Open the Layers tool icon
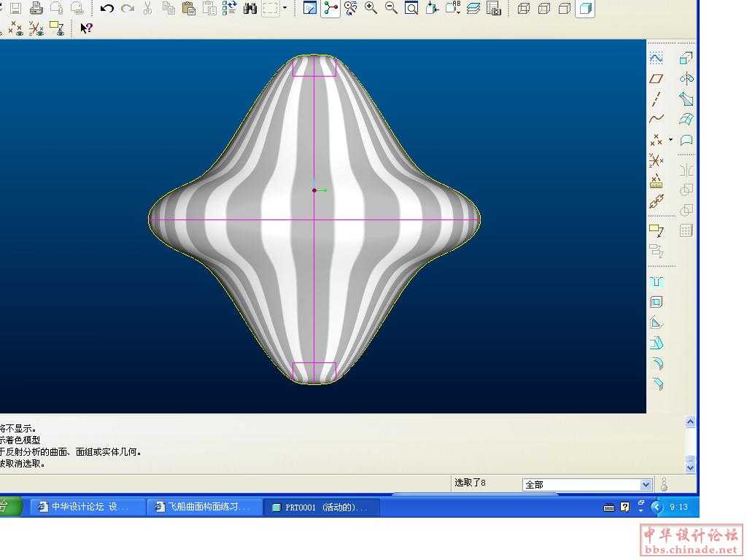Screen dimensions: 747x560 (473, 7)
